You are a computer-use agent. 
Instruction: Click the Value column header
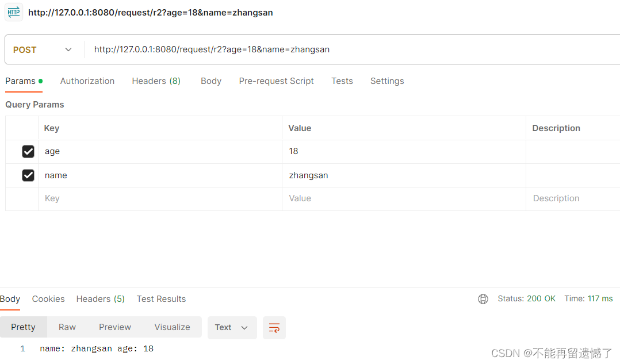(300, 128)
